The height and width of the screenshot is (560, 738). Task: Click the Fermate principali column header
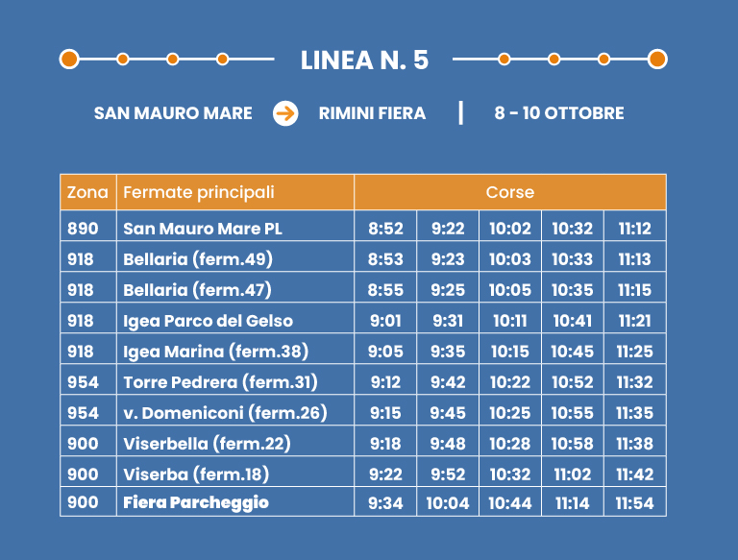199,192
